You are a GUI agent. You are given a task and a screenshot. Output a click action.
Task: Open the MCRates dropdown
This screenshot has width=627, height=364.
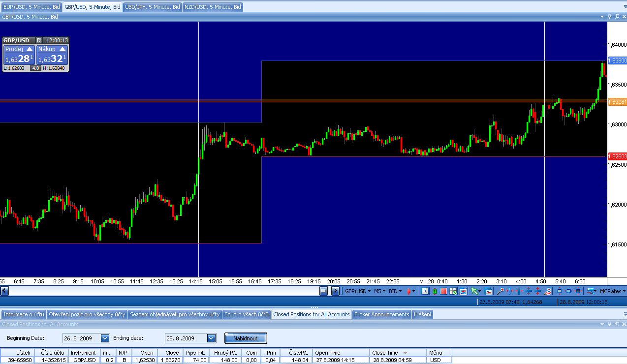pyautogui.click(x=613, y=291)
